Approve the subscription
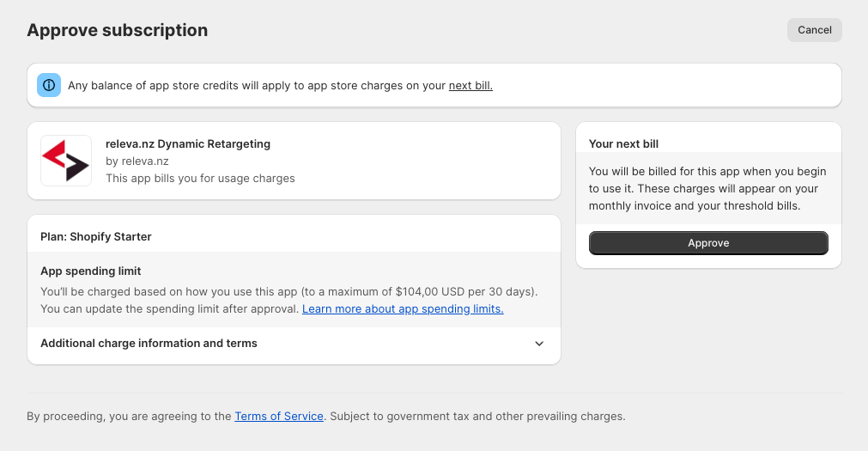The image size is (868, 451). click(708, 243)
